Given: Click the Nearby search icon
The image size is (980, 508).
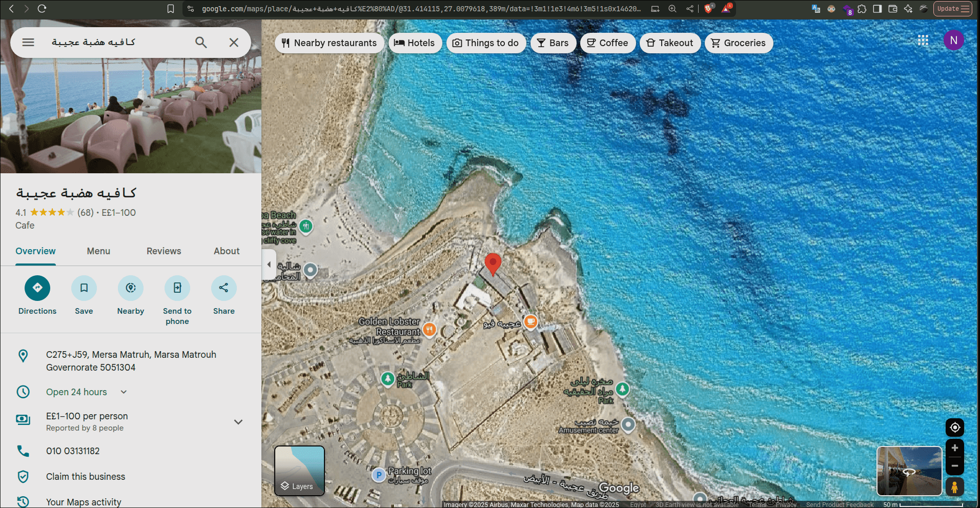Looking at the screenshot, I should 131,288.
